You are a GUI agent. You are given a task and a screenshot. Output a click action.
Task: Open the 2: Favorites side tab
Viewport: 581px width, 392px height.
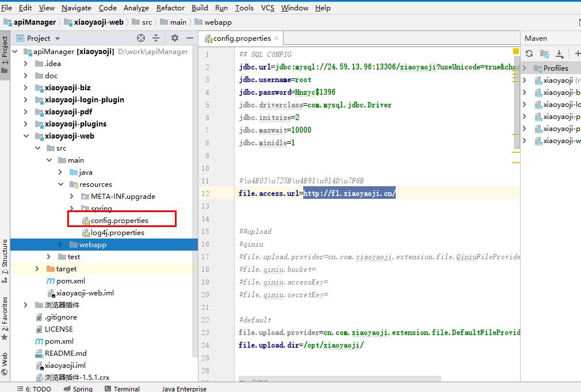click(x=5, y=318)
